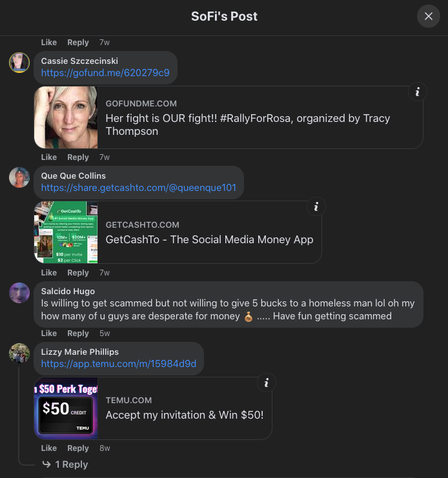
Task: Open info icon on GoFundMe link preview
Action: coord(418,92)
